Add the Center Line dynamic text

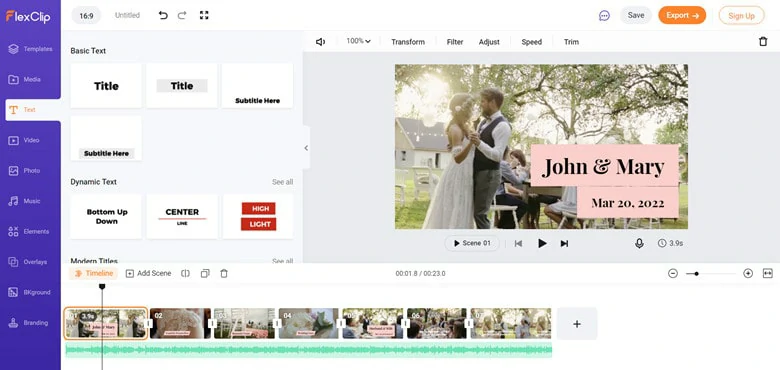[x=182, y=216]
